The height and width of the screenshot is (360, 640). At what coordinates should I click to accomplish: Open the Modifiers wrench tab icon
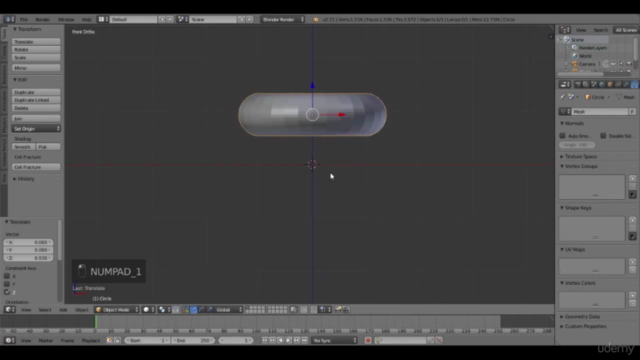[627, 84]
